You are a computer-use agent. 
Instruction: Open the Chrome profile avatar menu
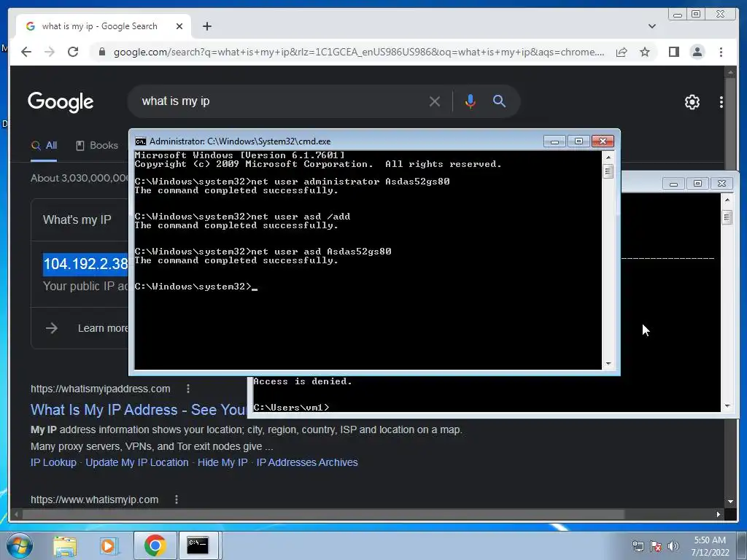coord(697,52)
